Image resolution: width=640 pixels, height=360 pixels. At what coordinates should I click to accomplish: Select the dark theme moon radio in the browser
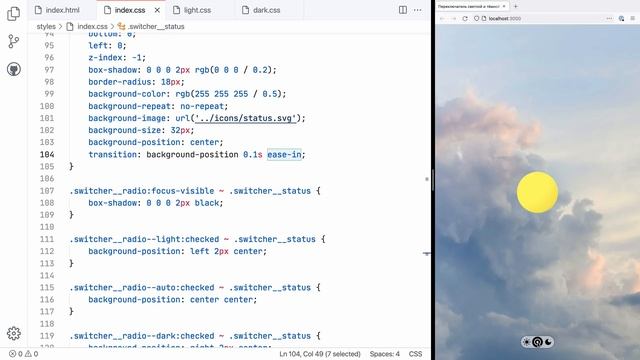(x=548, y=342)
